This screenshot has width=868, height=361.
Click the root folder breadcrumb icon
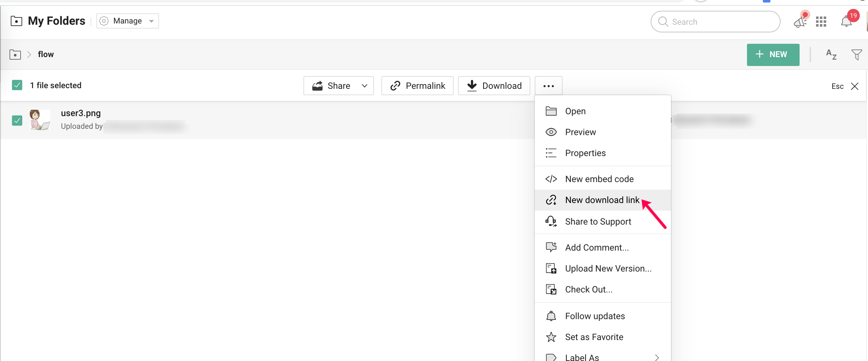pyautogui.click(x=15, y=54)
